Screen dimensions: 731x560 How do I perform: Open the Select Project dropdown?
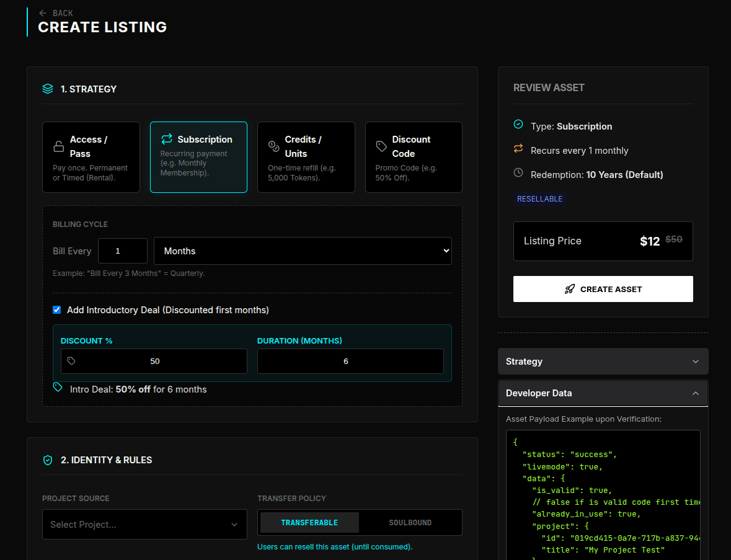click(144, 525)
